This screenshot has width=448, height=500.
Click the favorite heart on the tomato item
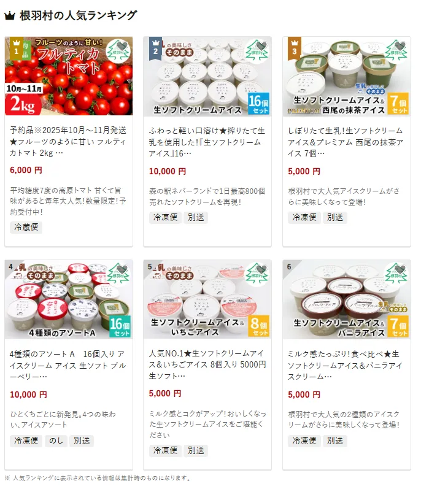[x=123, y=45]
